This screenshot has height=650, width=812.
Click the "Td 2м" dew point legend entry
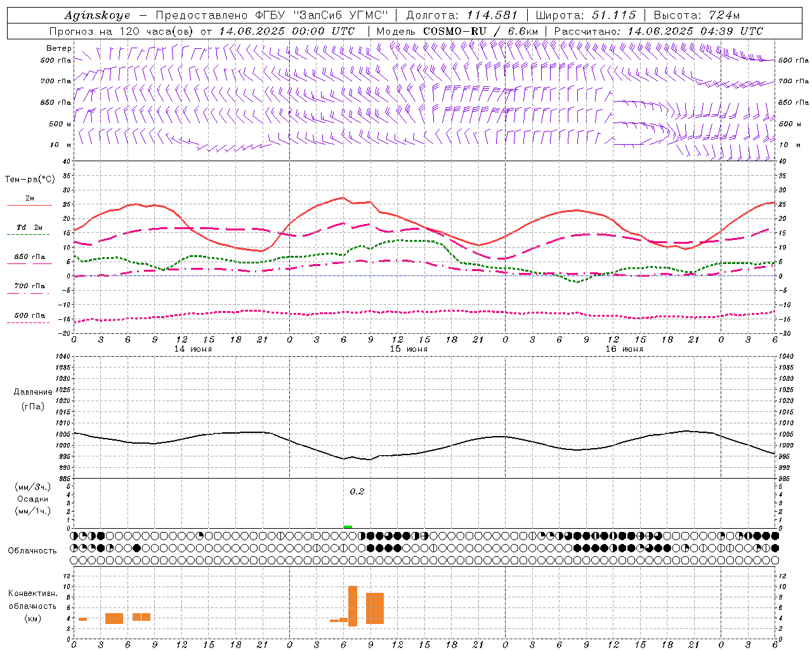29,227
